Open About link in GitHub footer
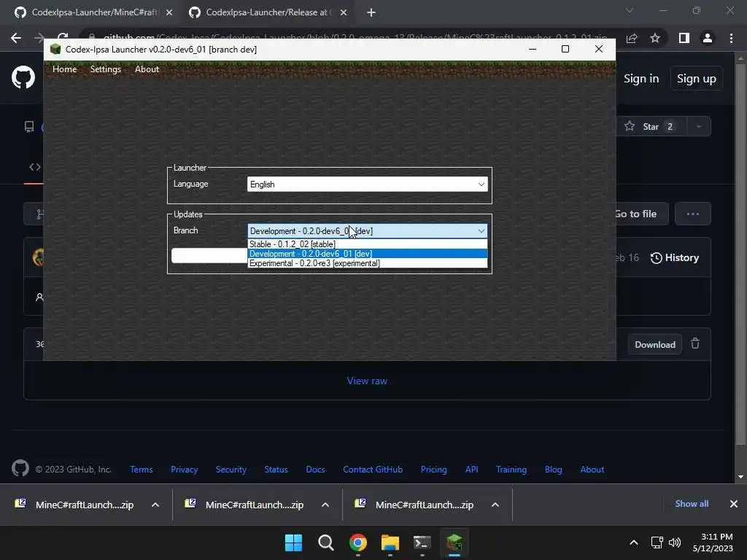This screenshot has height=560, width=747. [x=592, y=470]
